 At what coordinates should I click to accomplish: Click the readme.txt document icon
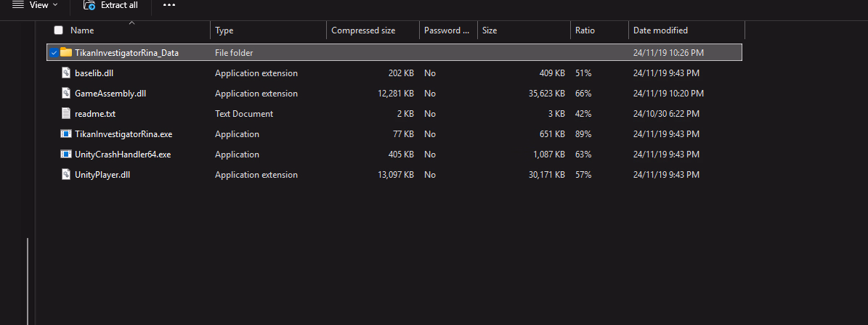(x=66, y=114)
